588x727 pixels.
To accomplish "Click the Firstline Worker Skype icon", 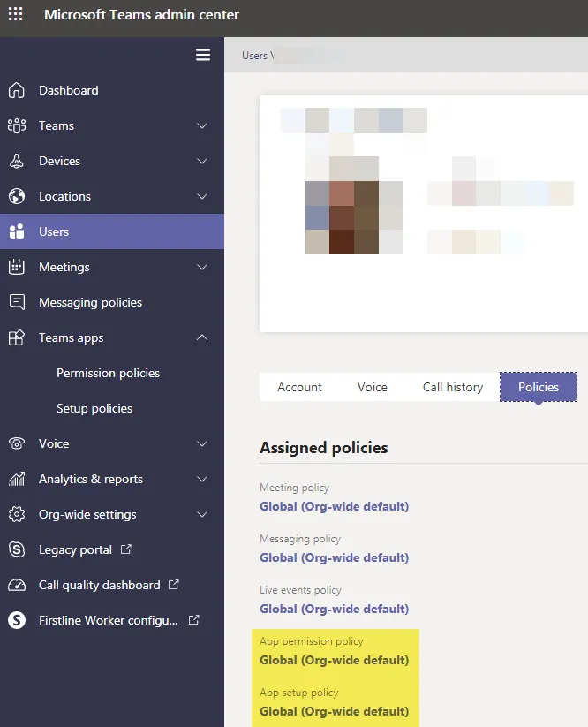I will 17,620.
